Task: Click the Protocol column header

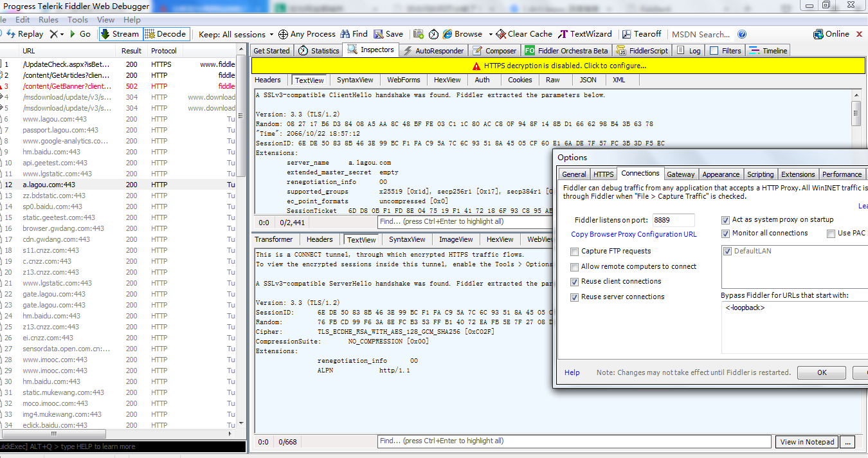Action: coord(164,51)
